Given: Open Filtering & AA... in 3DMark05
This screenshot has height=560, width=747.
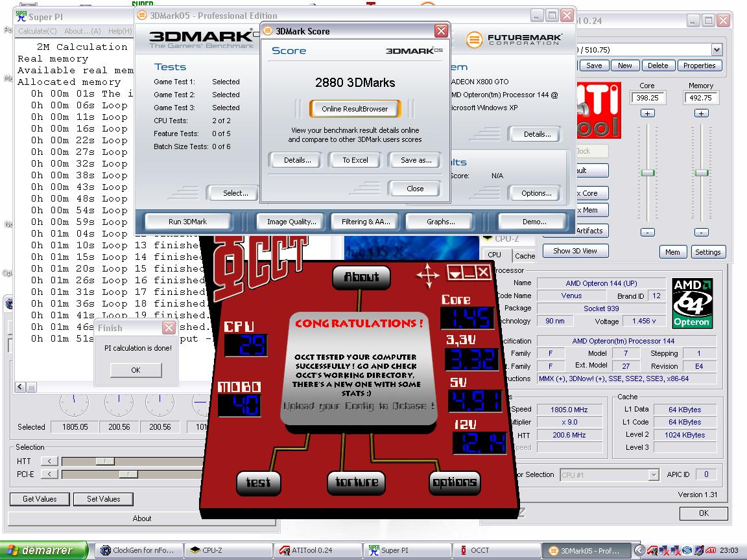Looking at the screenshot, I should (366, 222).
